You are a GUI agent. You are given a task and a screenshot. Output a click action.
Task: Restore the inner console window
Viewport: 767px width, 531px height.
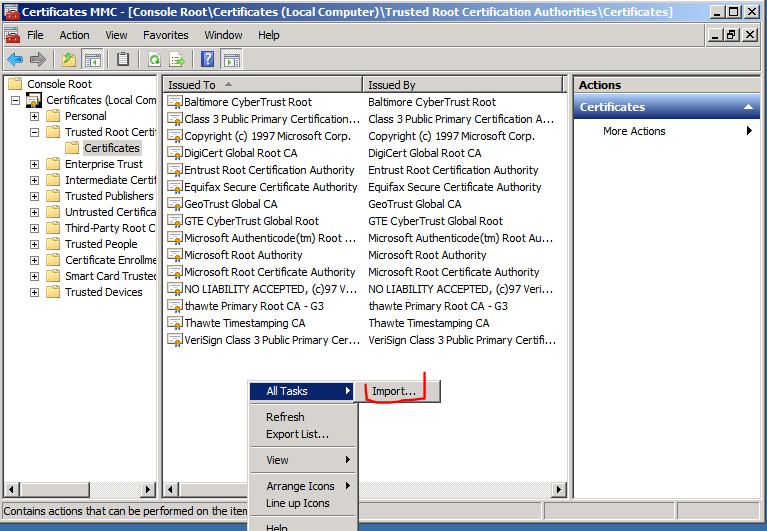[731, 35]
